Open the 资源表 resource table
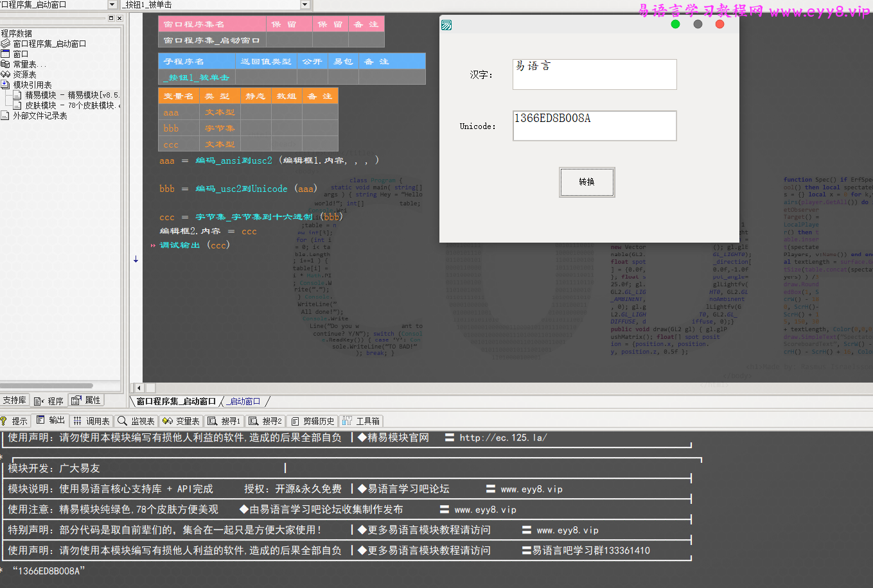The height and width of the screenshot is (588, 873). pos(24,74)
